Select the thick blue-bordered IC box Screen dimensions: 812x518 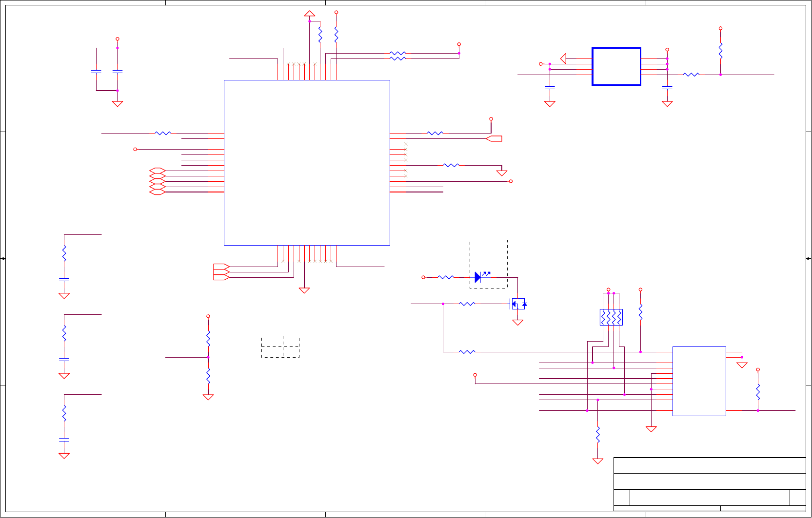click(x=616, y=67)
